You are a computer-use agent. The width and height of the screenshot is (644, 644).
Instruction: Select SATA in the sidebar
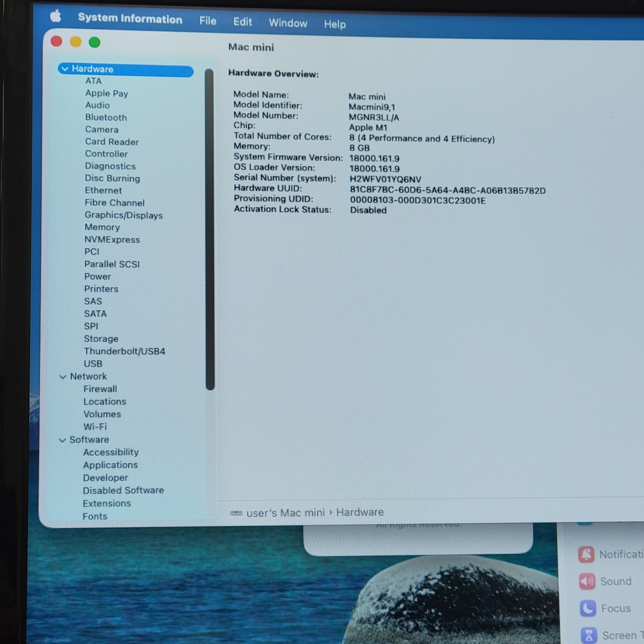pos(95,314)
